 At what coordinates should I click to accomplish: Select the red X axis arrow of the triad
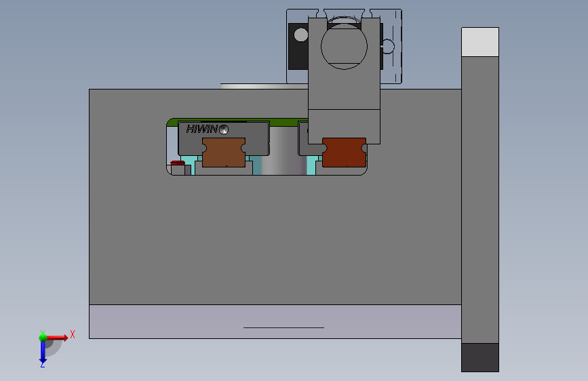point(57,338)
